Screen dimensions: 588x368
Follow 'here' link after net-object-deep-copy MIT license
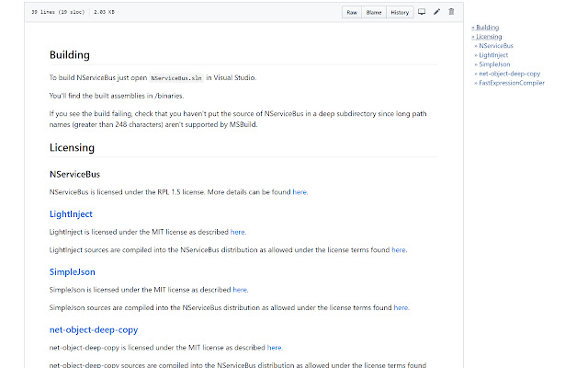click(x=275, y=348)
